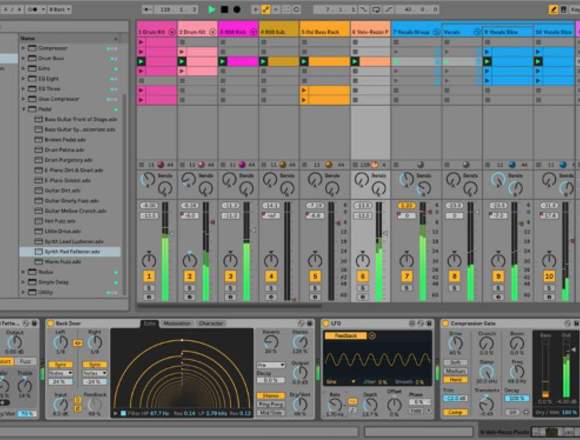The image size is (580, 440).
Task: Click the Stereo button in Echo
Action: pos(271,396)
